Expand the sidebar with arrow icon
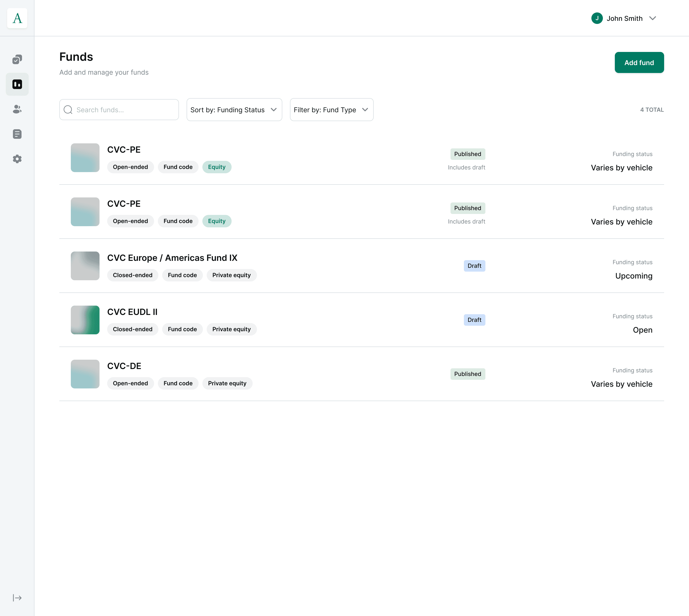 tap(17, 598)
